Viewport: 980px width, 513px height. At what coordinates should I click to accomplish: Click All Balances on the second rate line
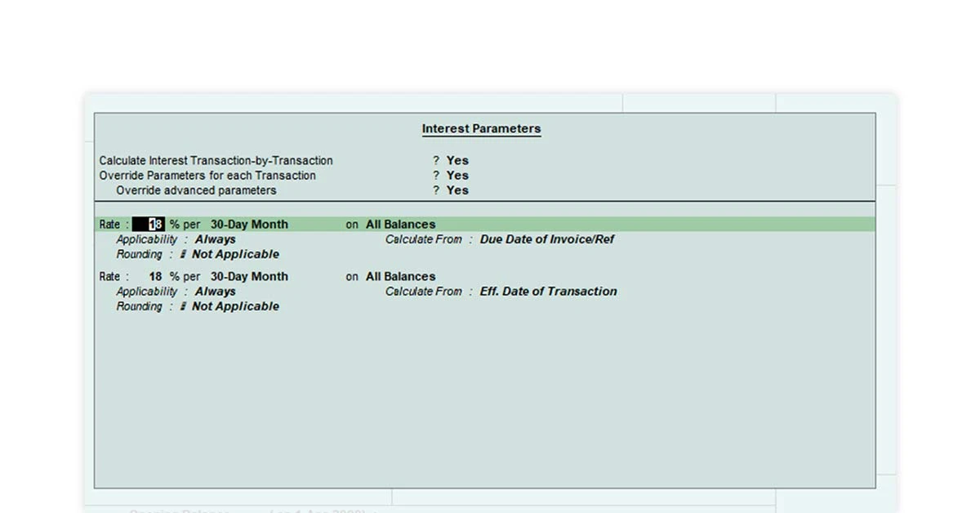coord(400,276)
